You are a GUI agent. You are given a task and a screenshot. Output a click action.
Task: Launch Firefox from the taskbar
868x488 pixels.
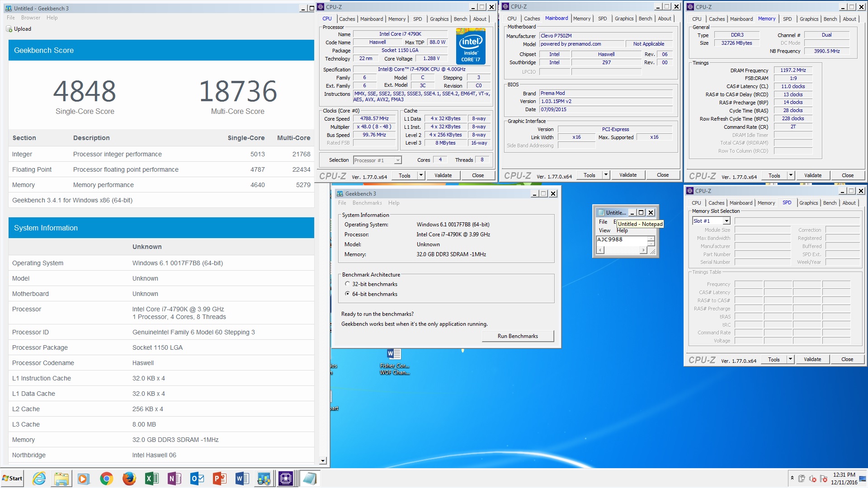(129, 479)
